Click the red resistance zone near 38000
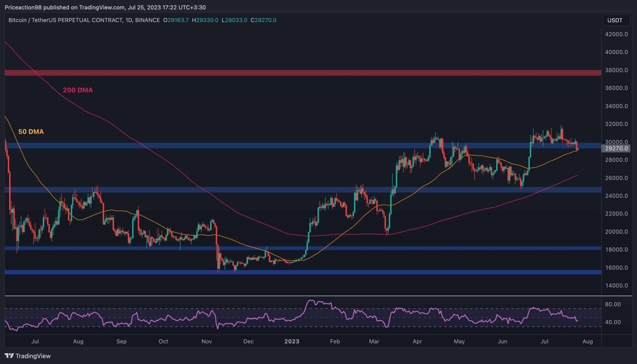The width and height of the screenshot is (637, 364). [x=303, y=73]
